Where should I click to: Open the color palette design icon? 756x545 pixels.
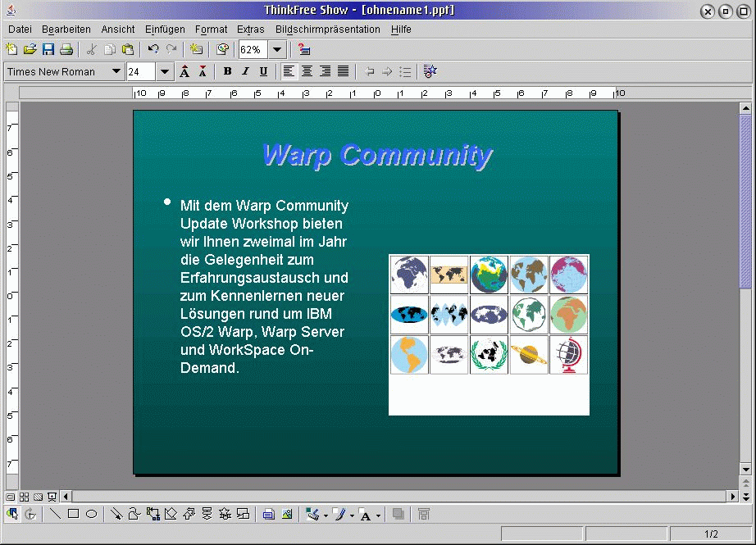222,49
